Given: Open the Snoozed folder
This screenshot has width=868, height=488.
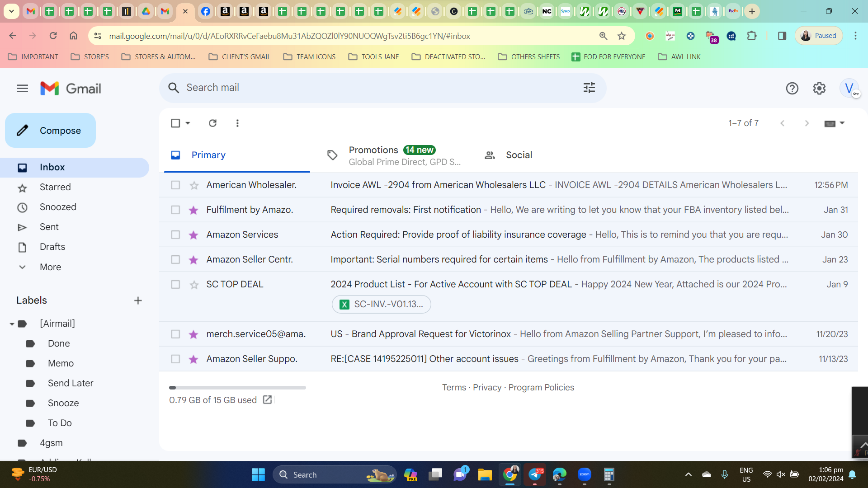Looking at the screenshot, I should 58,207.
